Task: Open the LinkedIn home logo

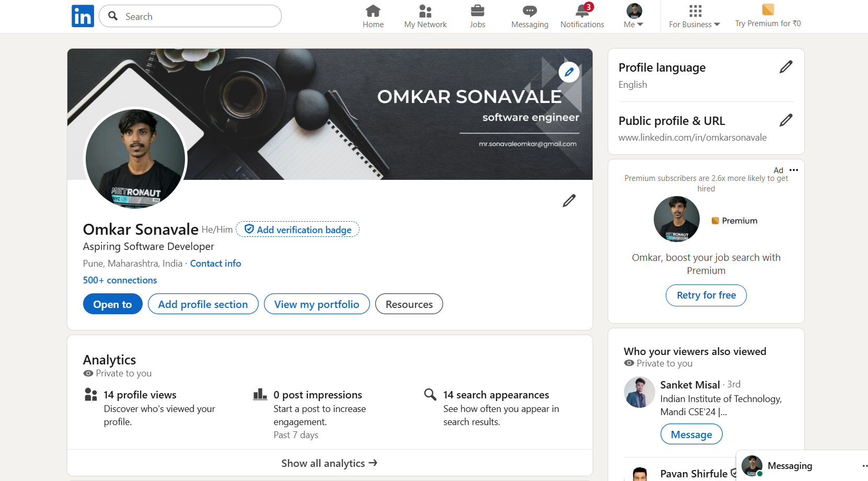Action: coord(83,16)
